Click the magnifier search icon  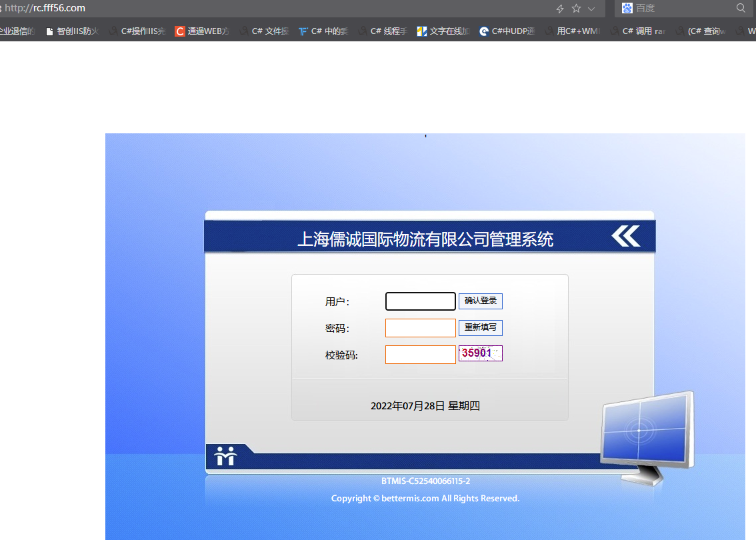click(739, 8)
